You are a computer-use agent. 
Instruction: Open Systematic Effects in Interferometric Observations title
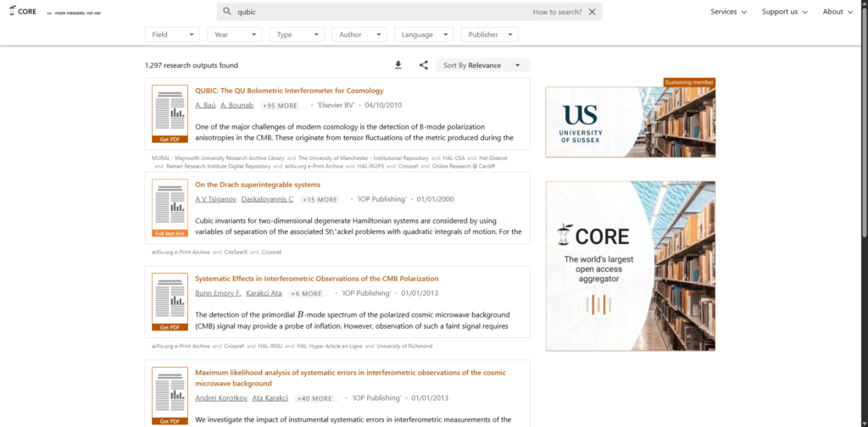(x=317, y=279)
